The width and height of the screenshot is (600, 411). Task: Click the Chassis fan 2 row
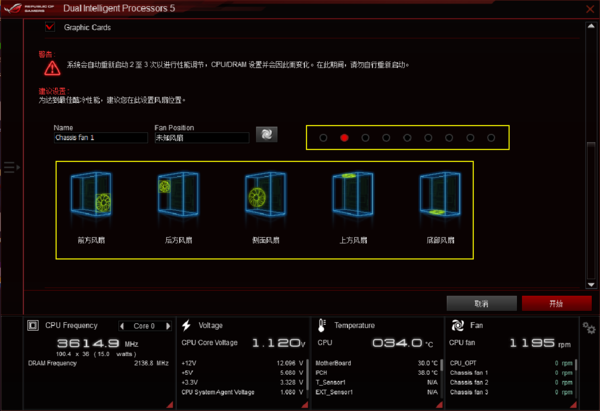coord(511,382)
